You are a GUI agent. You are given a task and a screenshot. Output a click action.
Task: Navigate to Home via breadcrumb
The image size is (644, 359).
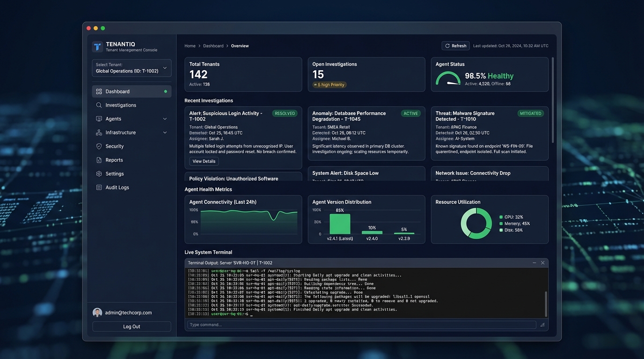click(x=190, y=45)
